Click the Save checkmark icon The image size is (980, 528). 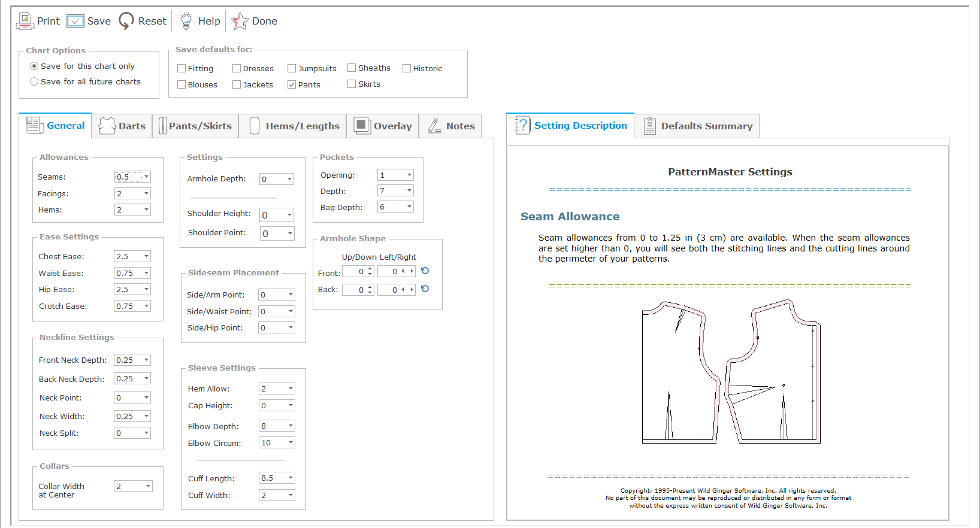point(75,21)
